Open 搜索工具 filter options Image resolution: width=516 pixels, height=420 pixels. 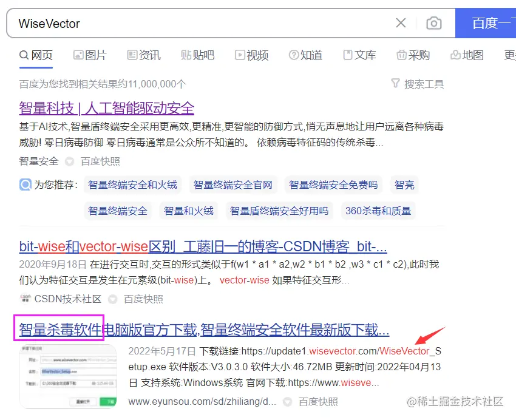(x=417, y=84)
